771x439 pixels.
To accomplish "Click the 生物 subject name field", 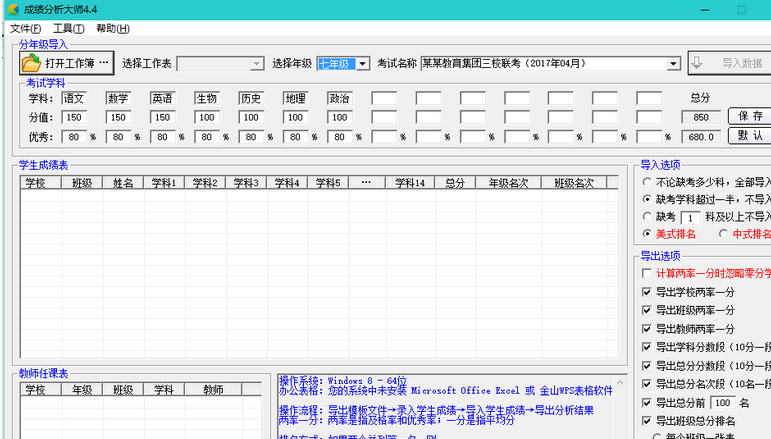I will [x=207, y=98].
